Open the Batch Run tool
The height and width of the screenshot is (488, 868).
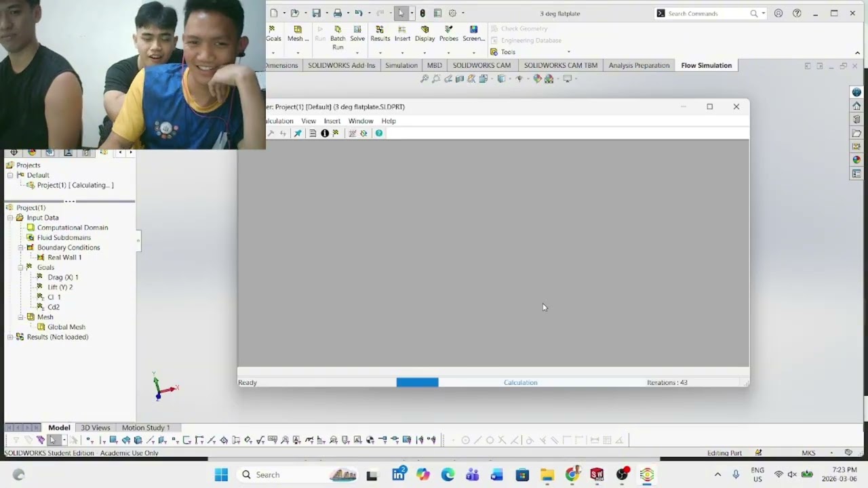point(338,37)
